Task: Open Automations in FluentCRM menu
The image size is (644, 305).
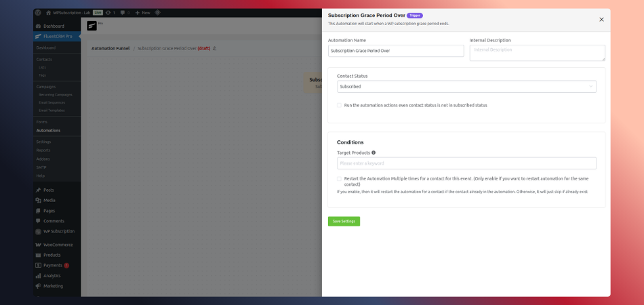Action: (x=48, y=131)
